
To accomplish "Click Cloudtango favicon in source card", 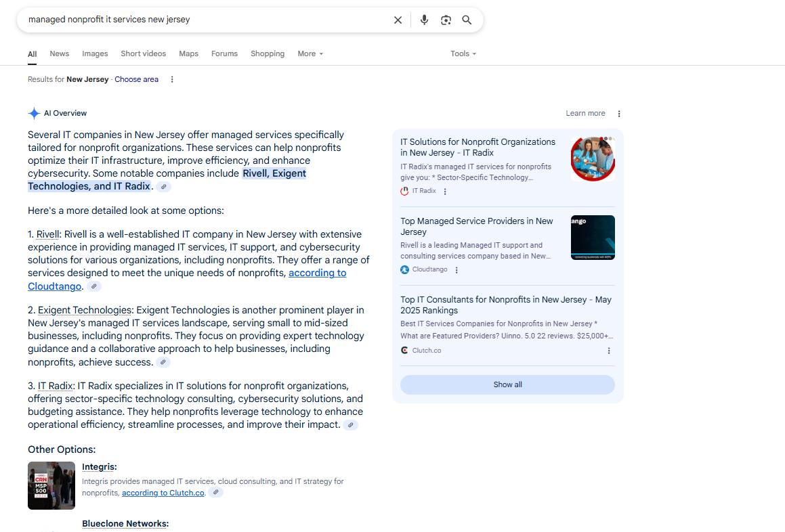I will (x=404, y=270).
